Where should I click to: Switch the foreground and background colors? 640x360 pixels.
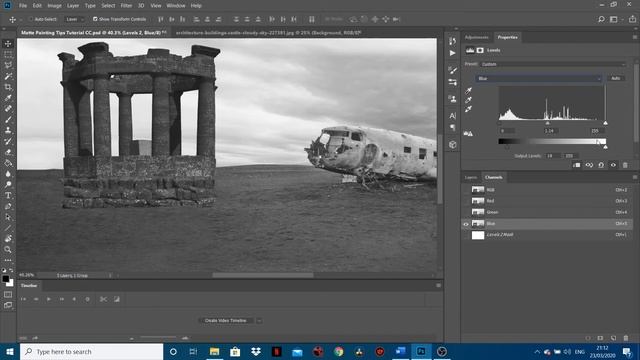point(11,270)
